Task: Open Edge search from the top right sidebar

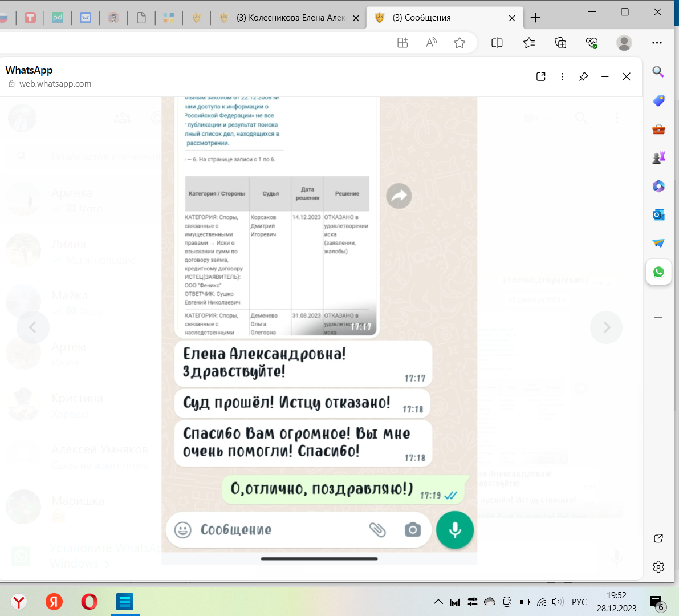Action: [658, 72]
